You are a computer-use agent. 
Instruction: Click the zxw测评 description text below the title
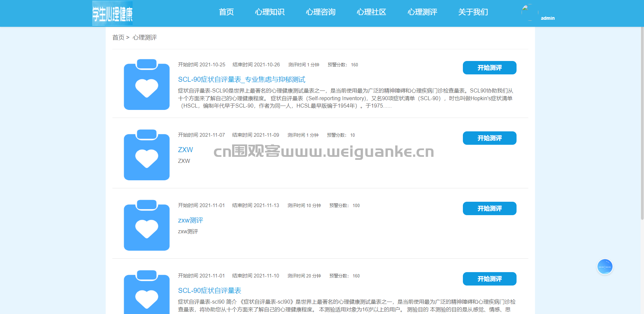click(188, 232)
